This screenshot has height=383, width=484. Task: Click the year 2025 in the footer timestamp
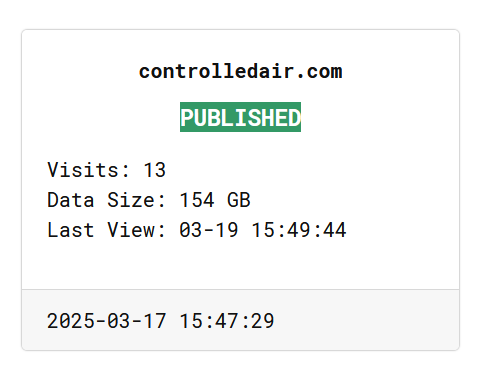pos(71,321)
